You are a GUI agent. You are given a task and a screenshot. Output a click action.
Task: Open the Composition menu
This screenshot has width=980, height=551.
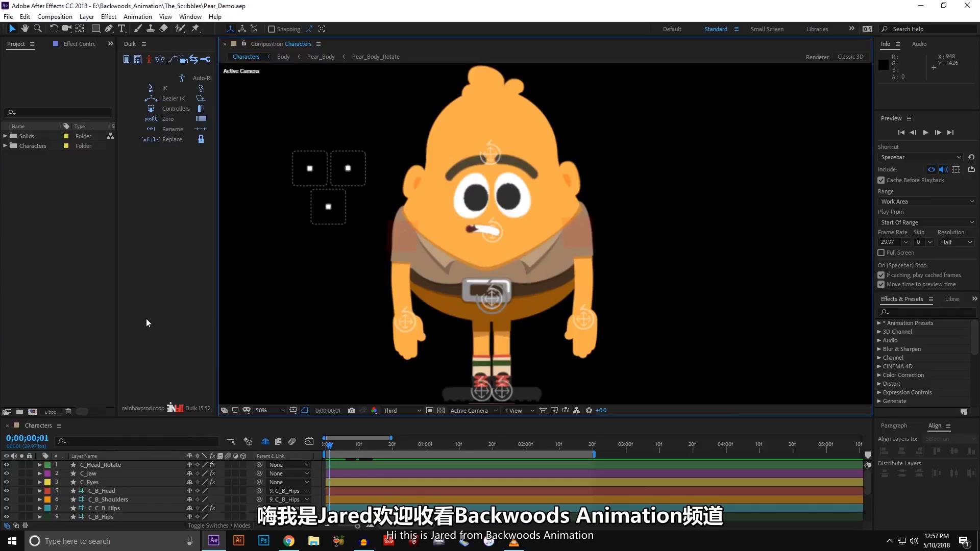55,16
